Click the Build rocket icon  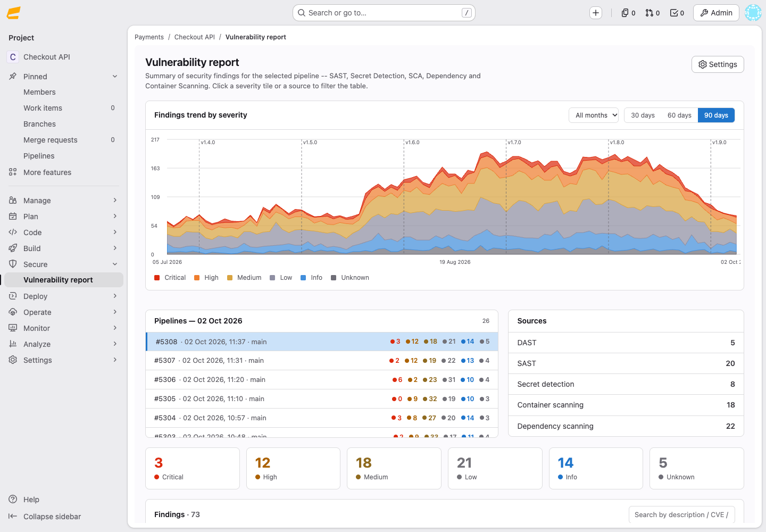click(13, 248)
